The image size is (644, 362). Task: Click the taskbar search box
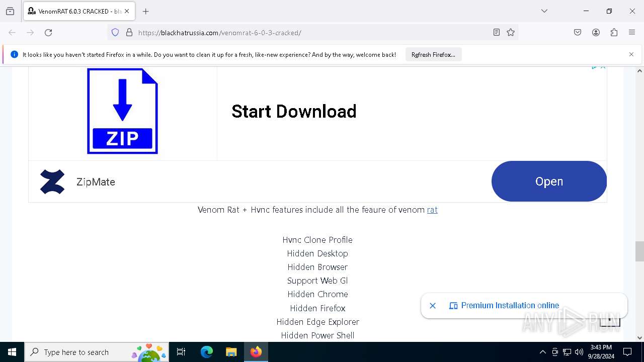coord(96,352)
